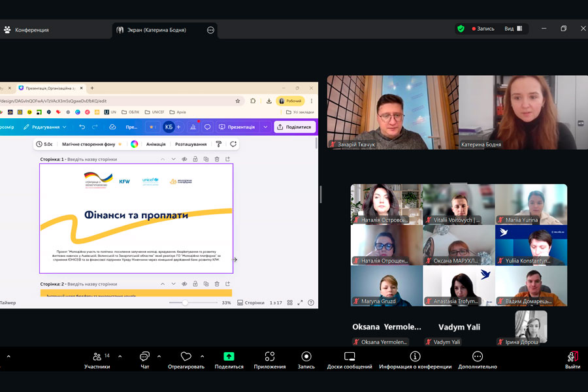The image size is (588, 392).
Task: Open a new browser tab
Action: [x=92, y=88]
